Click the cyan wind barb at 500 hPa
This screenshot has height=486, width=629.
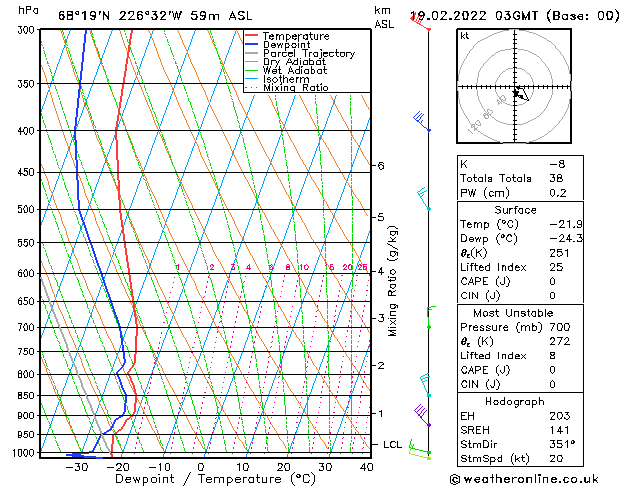pos(424,198)
